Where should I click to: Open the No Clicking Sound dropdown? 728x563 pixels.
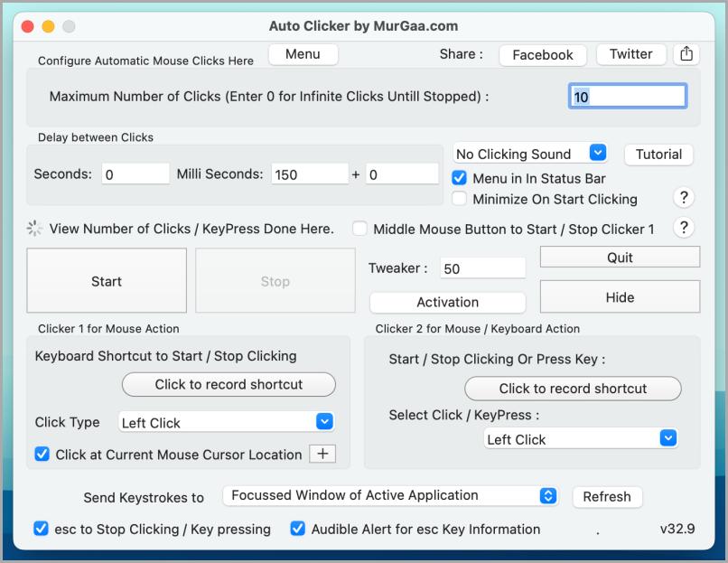coord(530,153)
